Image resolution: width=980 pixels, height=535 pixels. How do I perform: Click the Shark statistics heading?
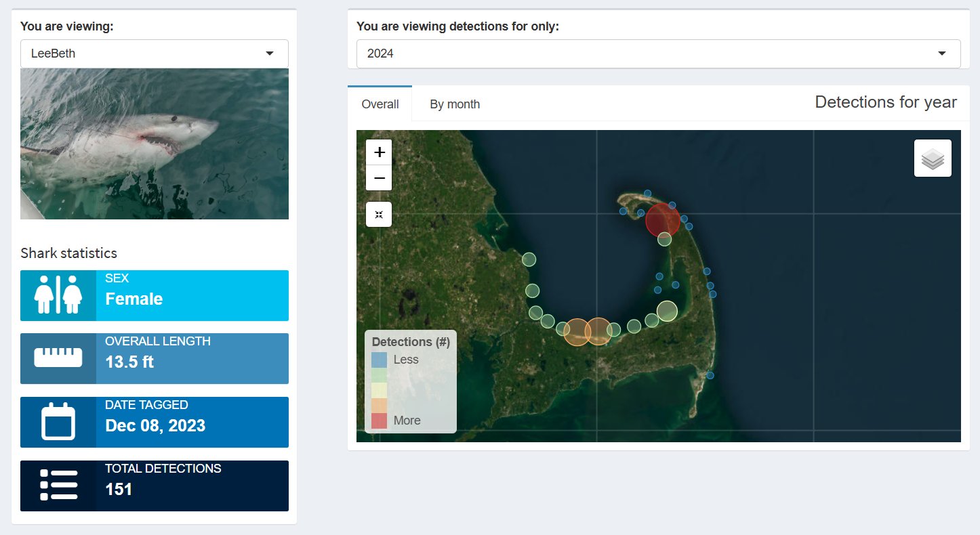coord(68,253)
